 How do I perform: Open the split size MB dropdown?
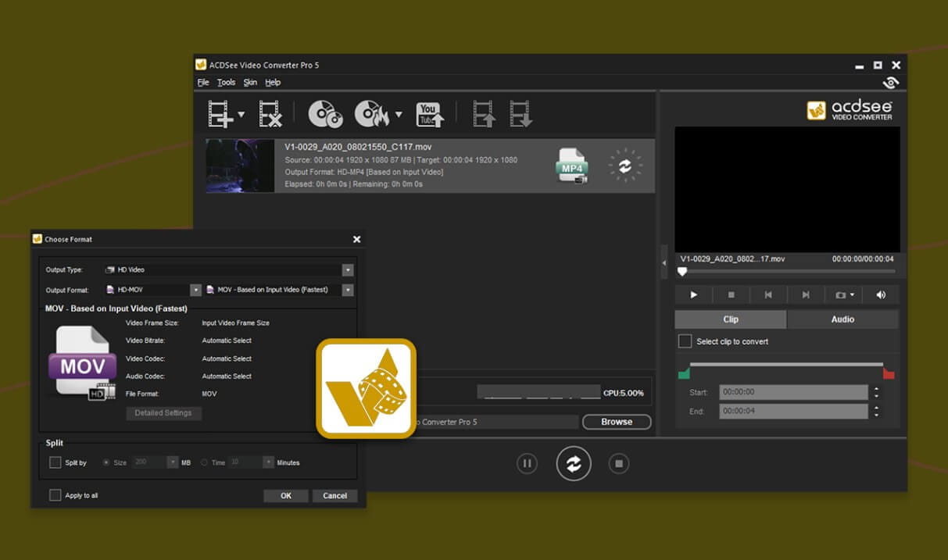click(173, 462)
